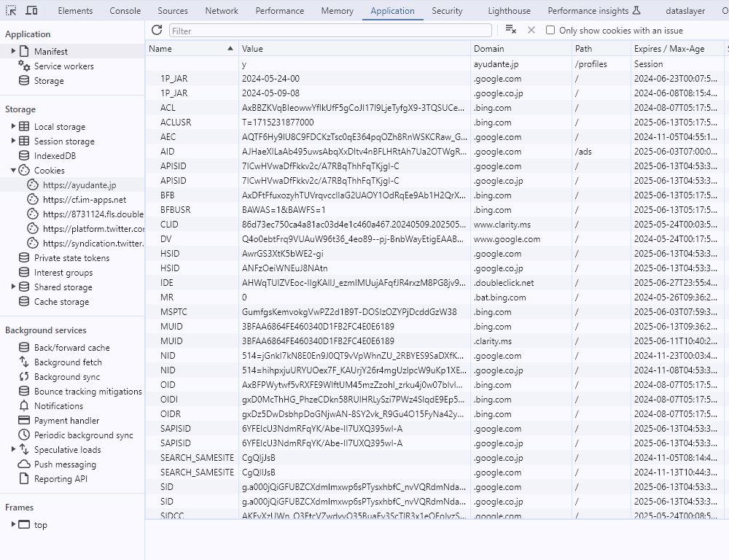
Task: Open the Memory tab
Action: click(337, 11)
